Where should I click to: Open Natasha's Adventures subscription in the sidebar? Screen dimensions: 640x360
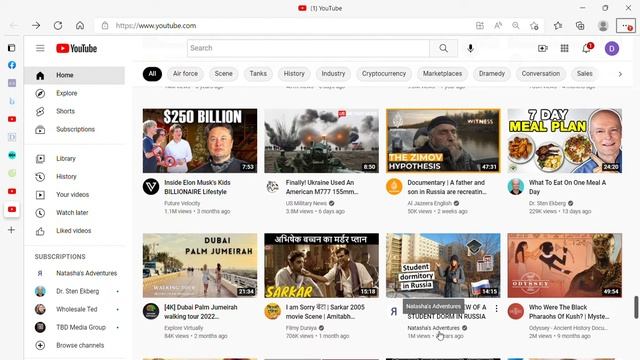tap(74, 273)
